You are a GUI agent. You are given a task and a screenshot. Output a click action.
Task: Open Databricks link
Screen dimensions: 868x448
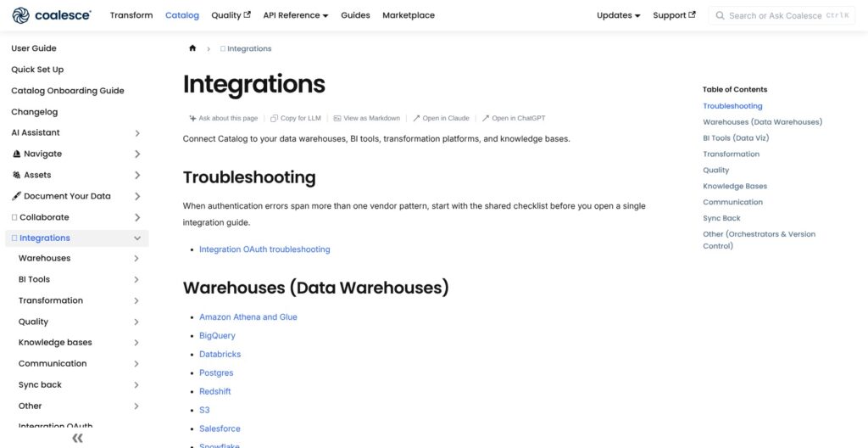pyautogui.click(x=220, y=354)
